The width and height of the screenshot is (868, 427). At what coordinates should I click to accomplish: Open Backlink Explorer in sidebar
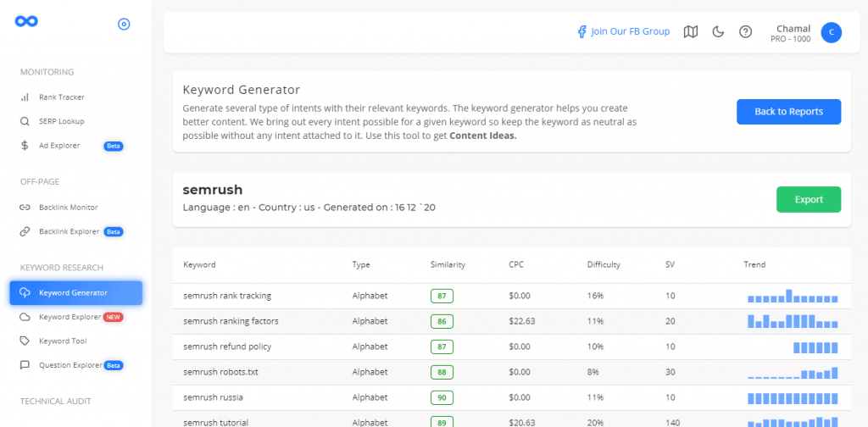tap(70, 232)
